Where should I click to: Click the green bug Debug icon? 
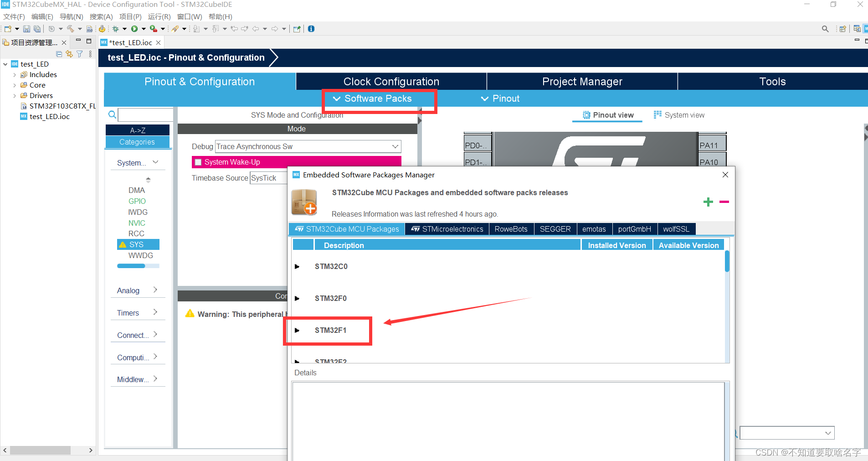point(115,29)
